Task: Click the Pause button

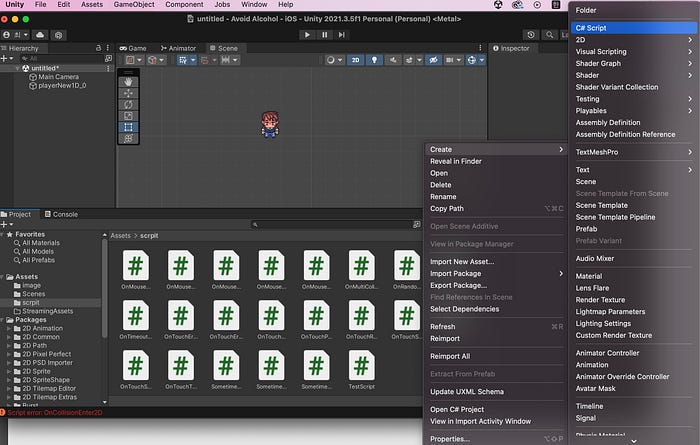Action: [x=325, y=35]
